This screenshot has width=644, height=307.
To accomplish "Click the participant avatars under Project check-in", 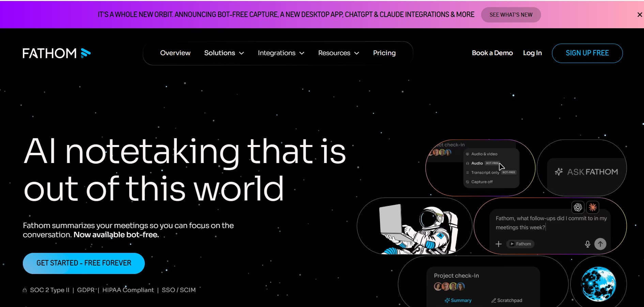I will (x=449, y=287).
